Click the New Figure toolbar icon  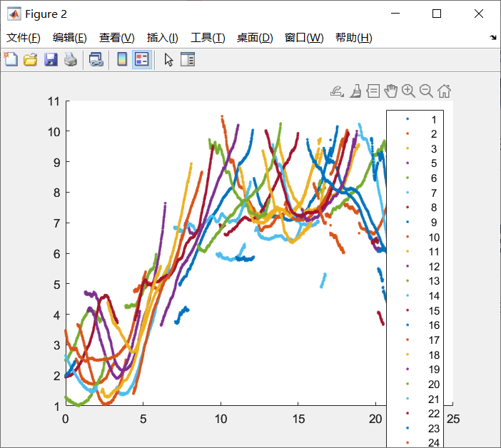[11, 59]
